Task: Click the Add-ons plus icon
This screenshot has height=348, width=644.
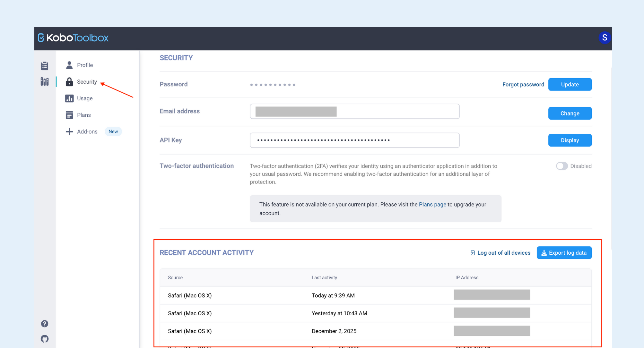Action: coord(69,132)
